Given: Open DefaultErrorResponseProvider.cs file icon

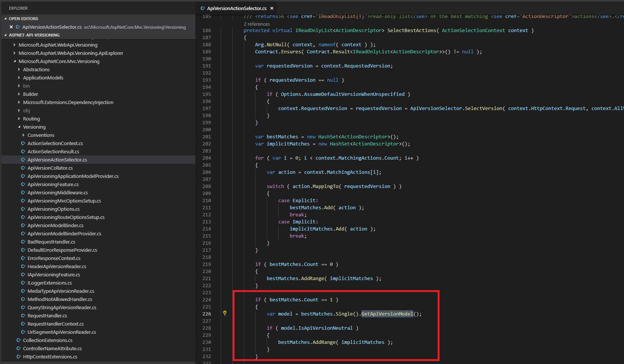Looking at the screenshot, I should pyautogui.click(x=23, y=250).
